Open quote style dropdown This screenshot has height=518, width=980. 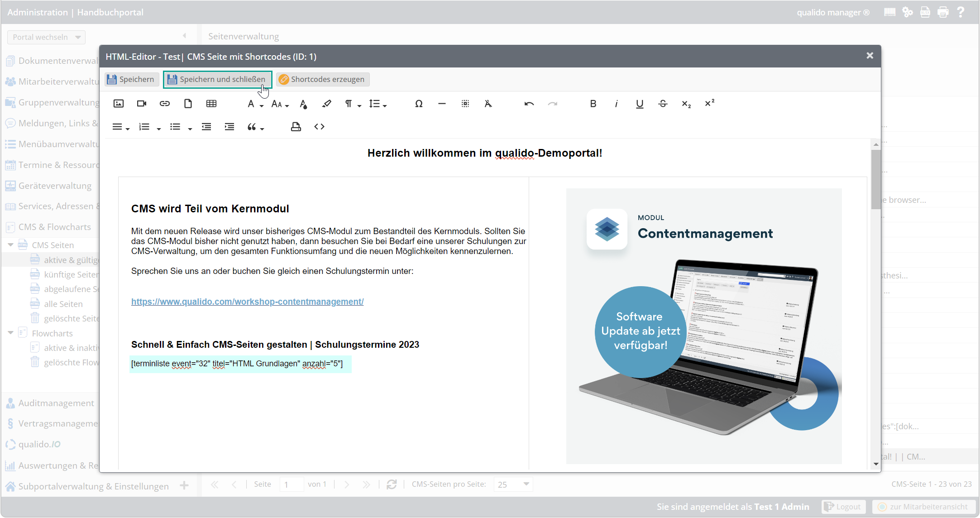coord(255,127)
